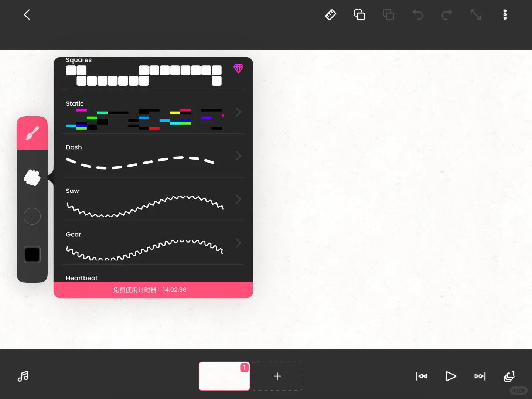Adjust brush size with the circle dot control
532x399 pixels.
[32, 216]
